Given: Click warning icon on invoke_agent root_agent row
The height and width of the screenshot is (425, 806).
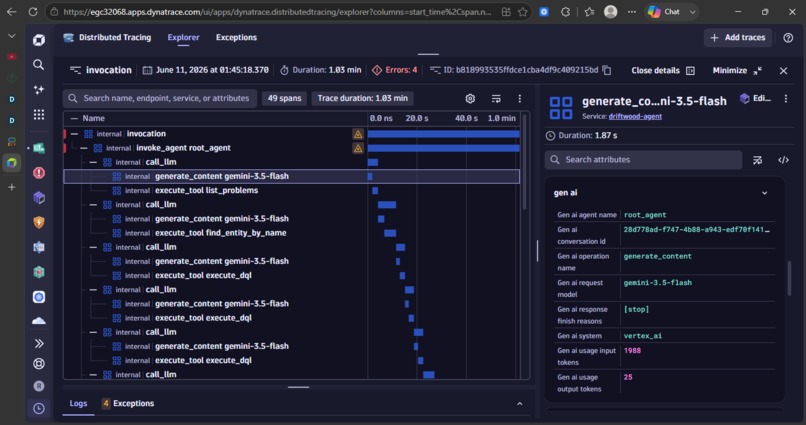Looking at the screenshot, I should pos(358,148).
